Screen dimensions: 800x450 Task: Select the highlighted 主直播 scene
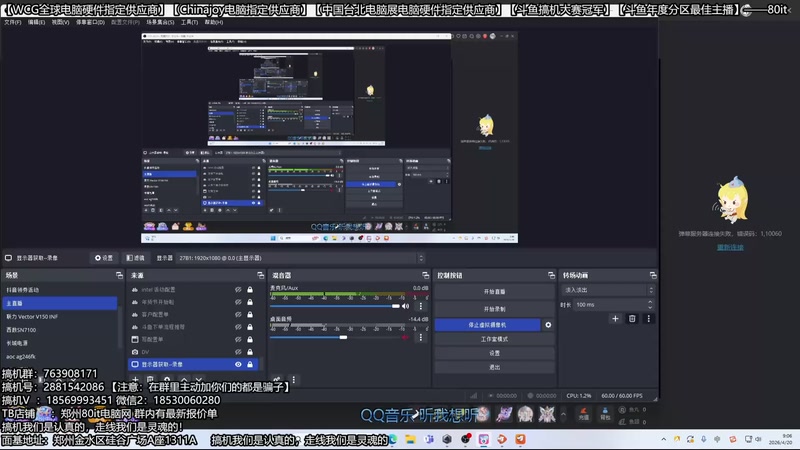pos(60,303)
